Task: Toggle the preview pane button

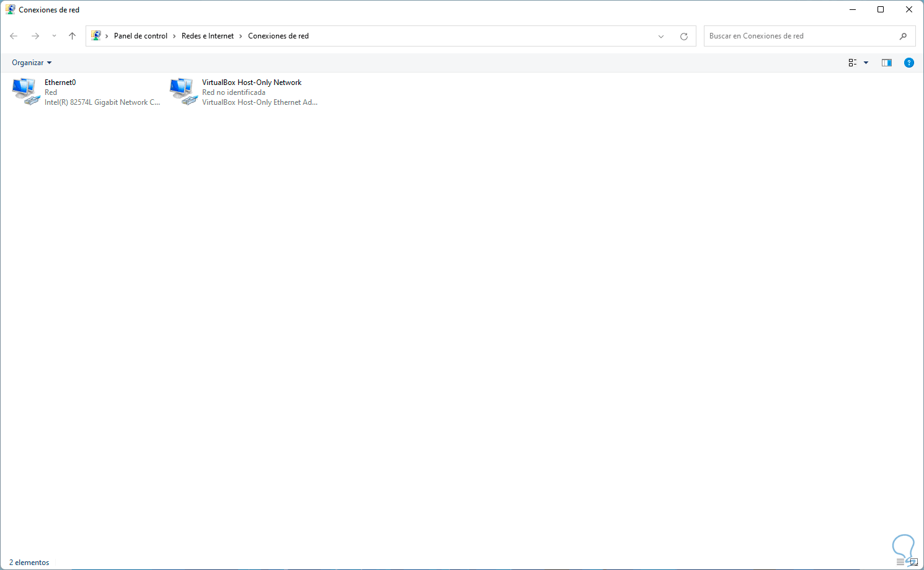Action: (x=887, y=63)
